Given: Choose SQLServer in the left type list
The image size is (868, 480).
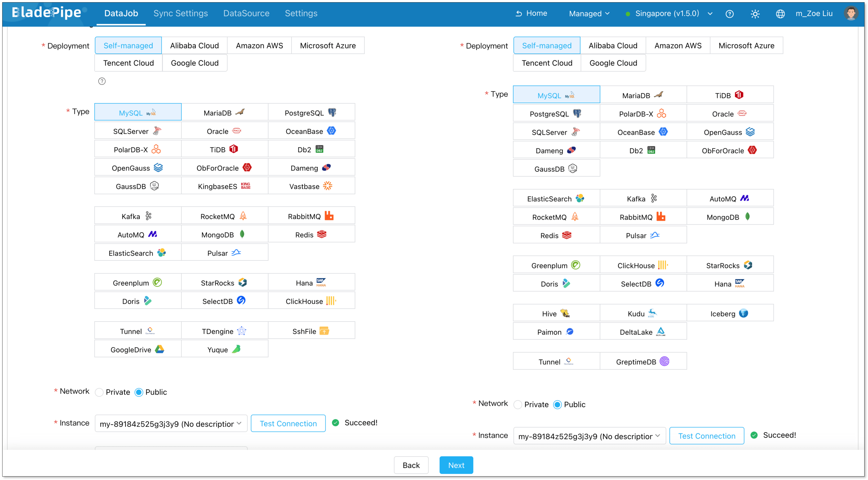Looking at the screenshot, I should pyautogui.click(x=138, y=131).
